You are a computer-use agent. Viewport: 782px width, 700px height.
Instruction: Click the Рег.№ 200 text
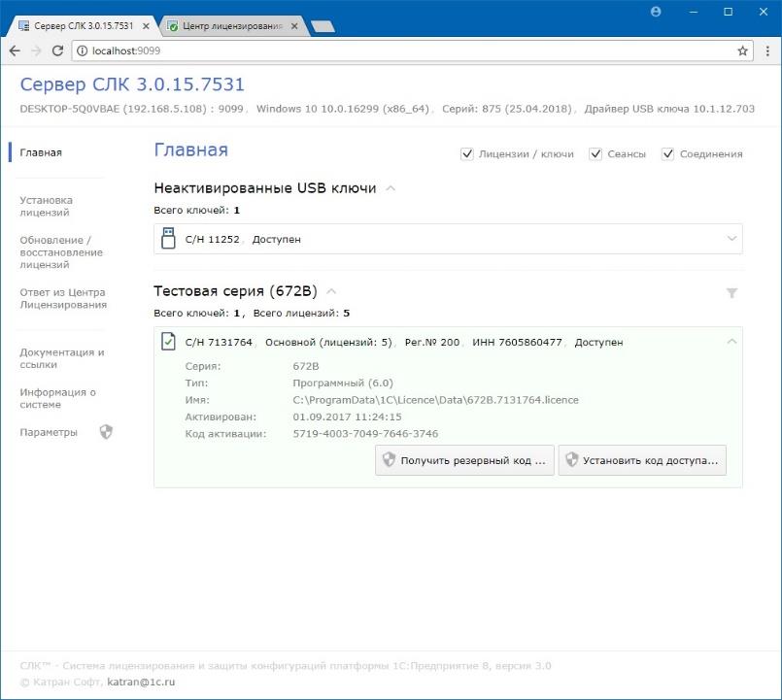(432, 342)
